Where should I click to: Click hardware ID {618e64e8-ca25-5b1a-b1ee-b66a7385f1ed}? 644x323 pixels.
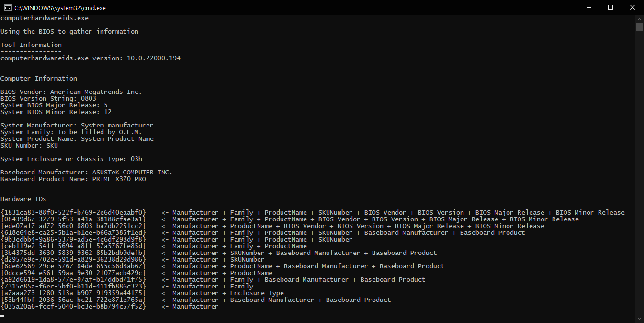click(73, 232)
